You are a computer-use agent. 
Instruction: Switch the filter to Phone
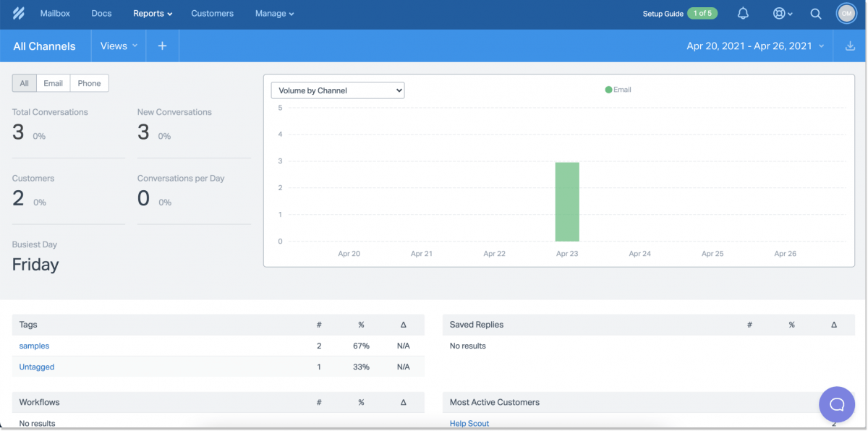89,82
